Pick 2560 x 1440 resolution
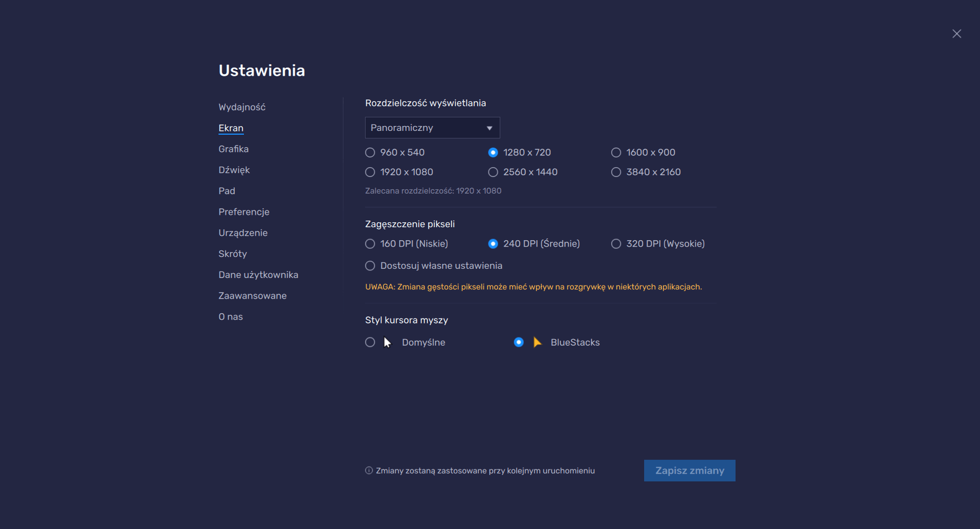Image resolution: width=980 pixels, height=529 pixels. pos(493,172)
